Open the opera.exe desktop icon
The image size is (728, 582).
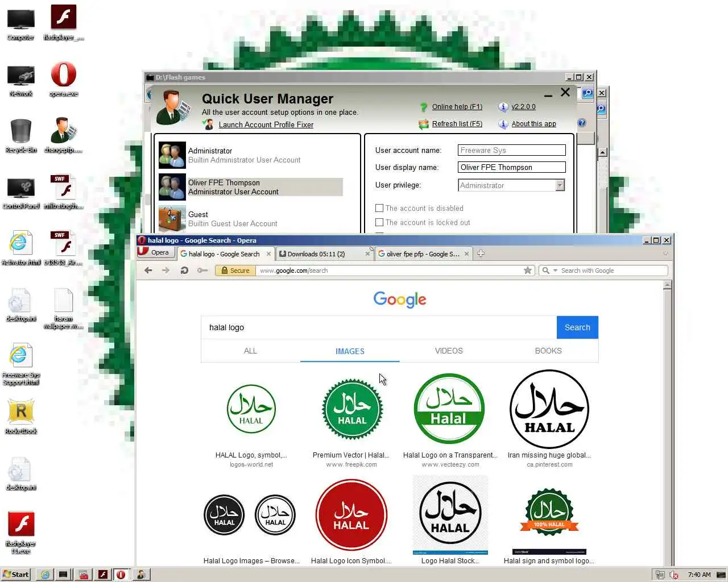coord(64,80)
